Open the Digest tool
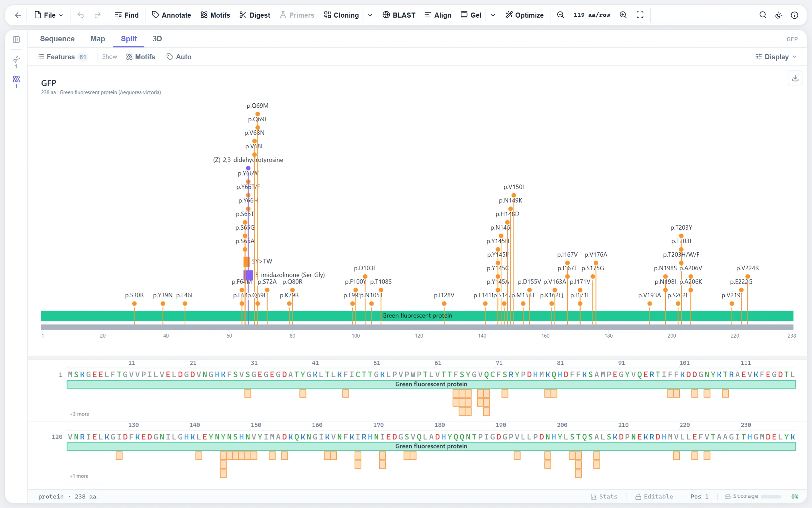812x508 pixels. coord(255,15)
